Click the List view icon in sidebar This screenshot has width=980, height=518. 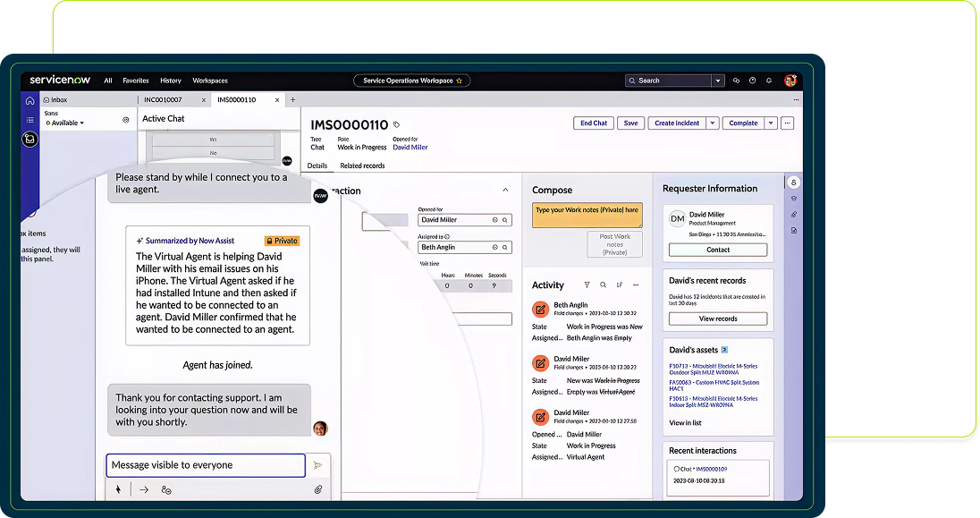pos(30,120)
